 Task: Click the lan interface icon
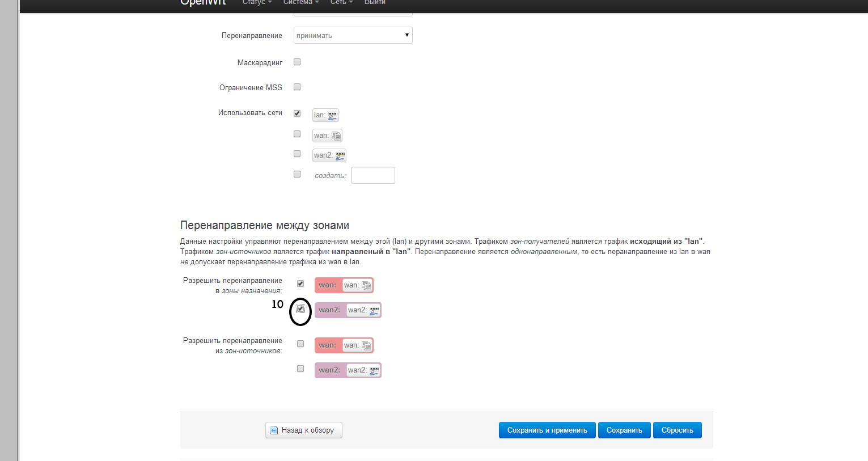click(333, 115)
